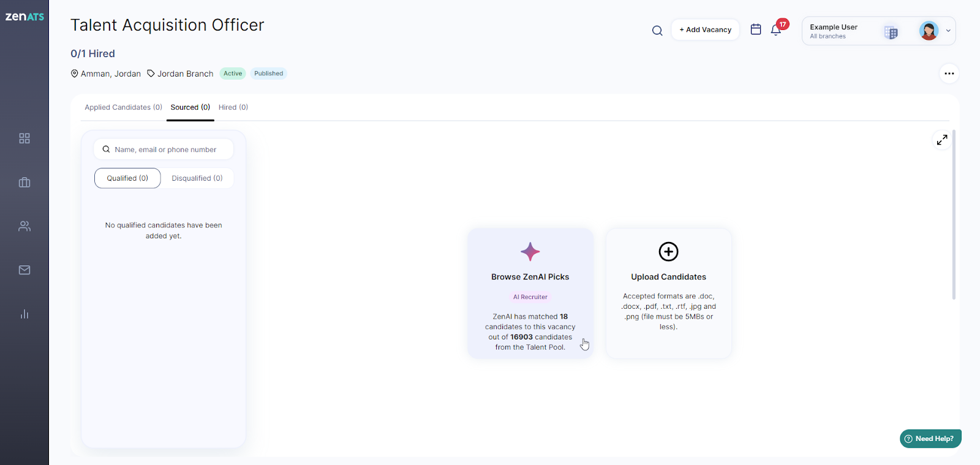Screen dimensions: 980x465
Task: Click the ZenAI sparkle star icon
Action: [x=530, y=251]
